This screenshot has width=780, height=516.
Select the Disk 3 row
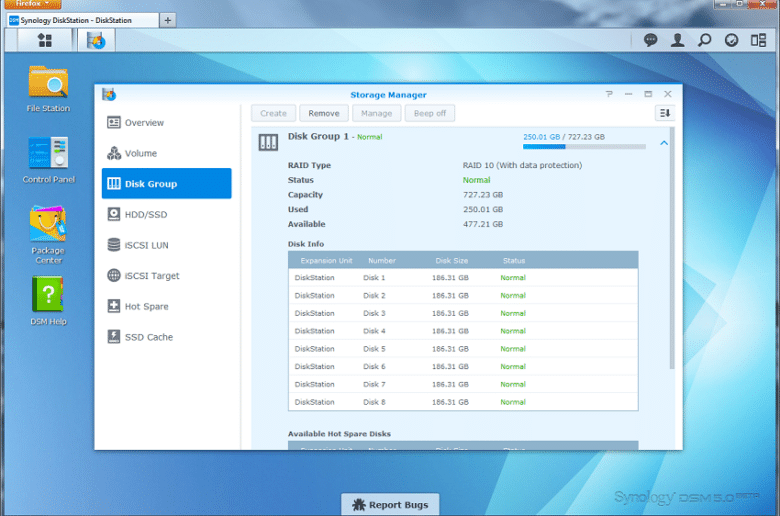tap(463, 313)
